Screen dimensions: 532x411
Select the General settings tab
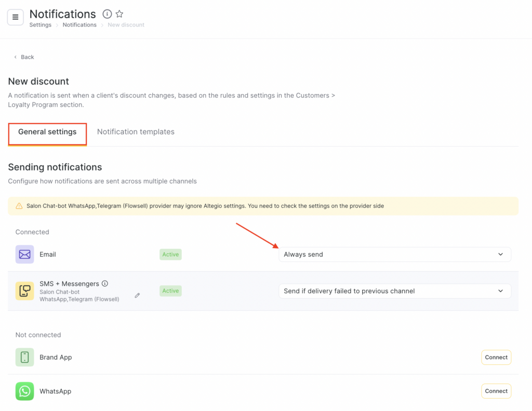tap(47, 132)
